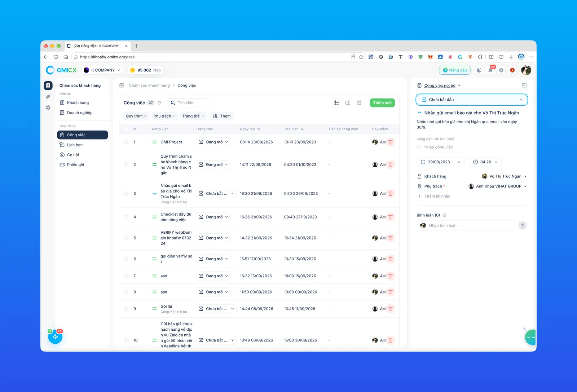Viewport: 577px width, 392px height.
Task: Open K COMPANY workspace switcher
Action: (102, 70)
